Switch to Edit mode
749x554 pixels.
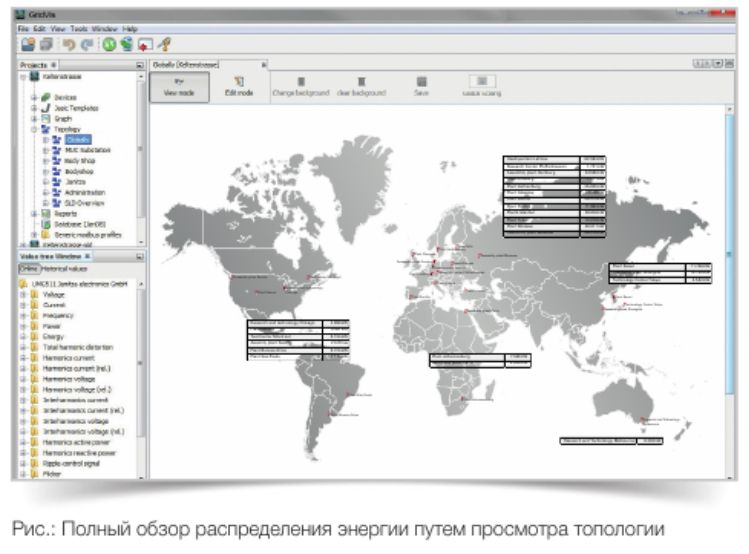239,86
